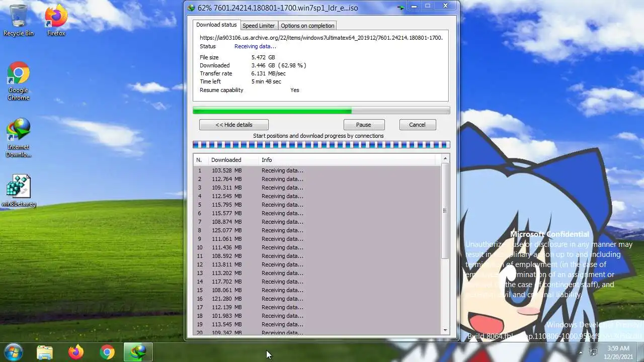Select connection row 2 with 112.764 MB
Viewport: 644px width, 362px height.
pyautogui.click(x=317, y=179)
